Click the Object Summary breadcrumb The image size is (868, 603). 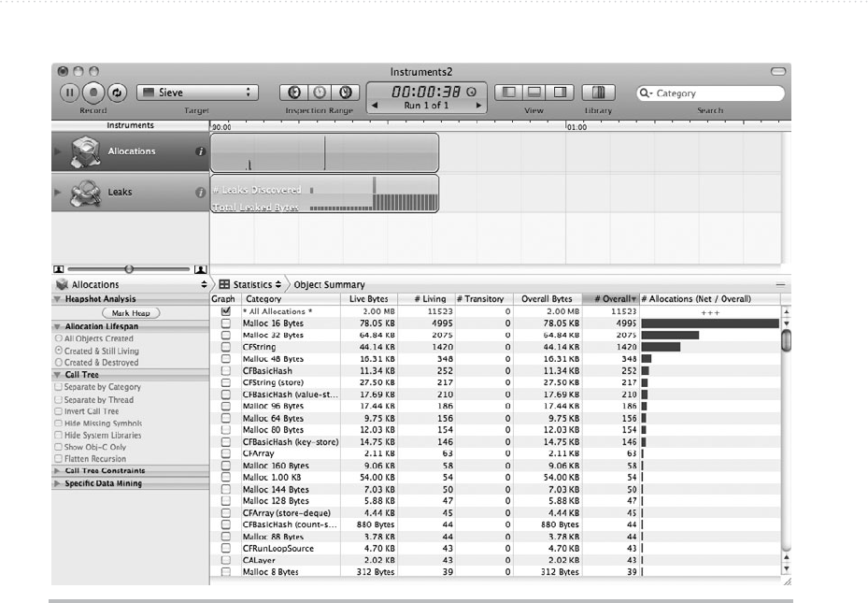coord(329,284)
